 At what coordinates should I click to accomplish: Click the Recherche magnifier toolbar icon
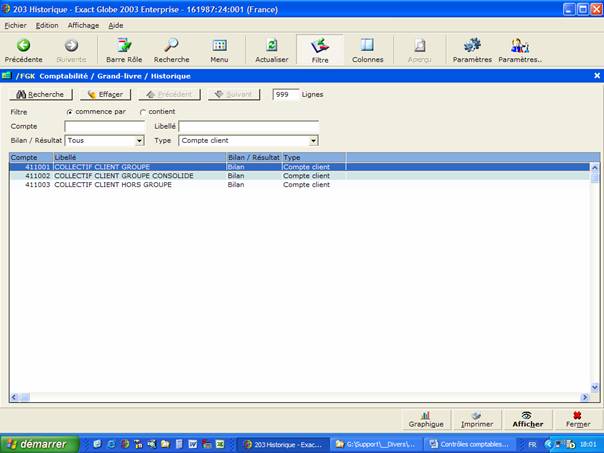coord(171,46)
